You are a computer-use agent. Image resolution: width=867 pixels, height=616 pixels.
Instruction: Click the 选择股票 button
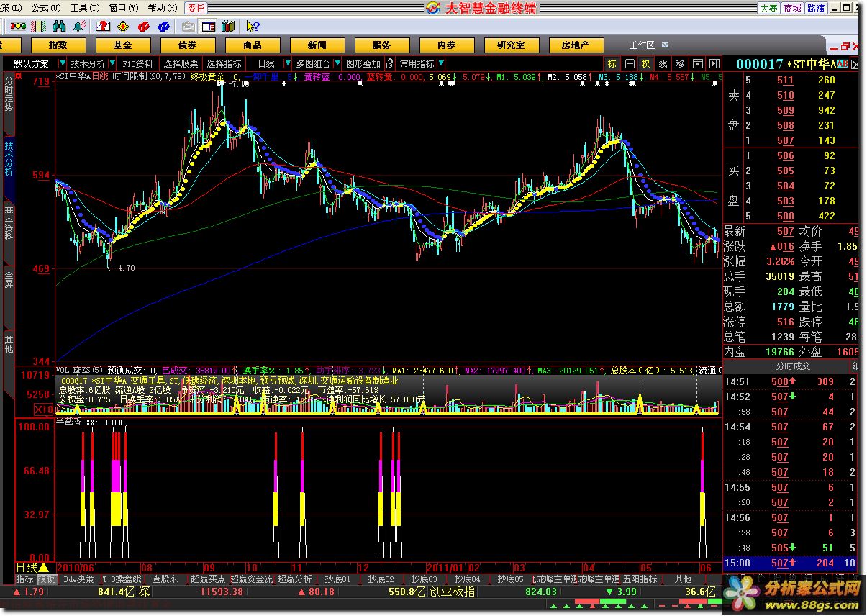181,63
